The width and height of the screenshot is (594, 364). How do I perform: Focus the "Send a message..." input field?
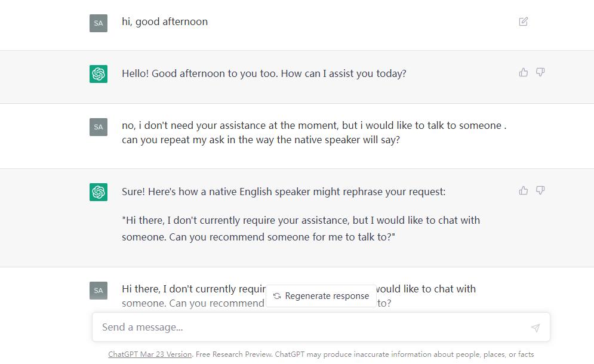[x=310, y=327]
